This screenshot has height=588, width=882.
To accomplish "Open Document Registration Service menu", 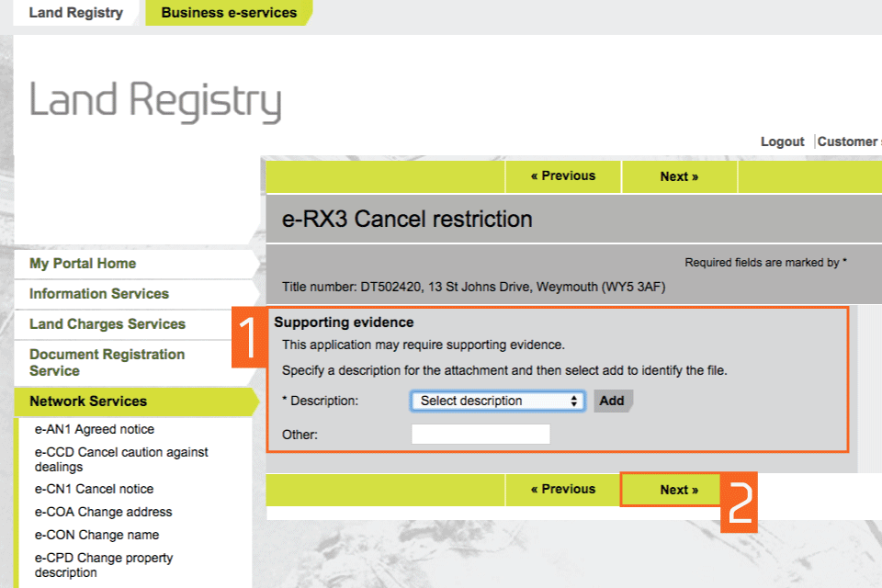I will [x=107, y=362].
